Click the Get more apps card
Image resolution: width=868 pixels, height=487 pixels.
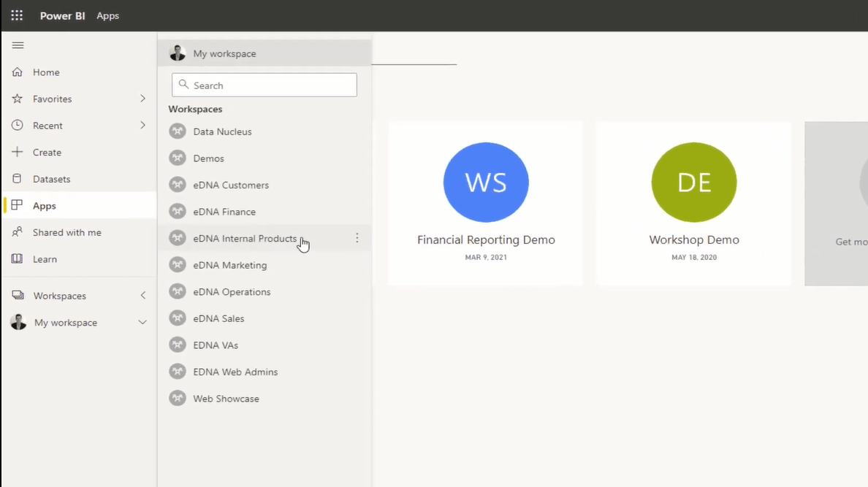click(x=837, y=203)
